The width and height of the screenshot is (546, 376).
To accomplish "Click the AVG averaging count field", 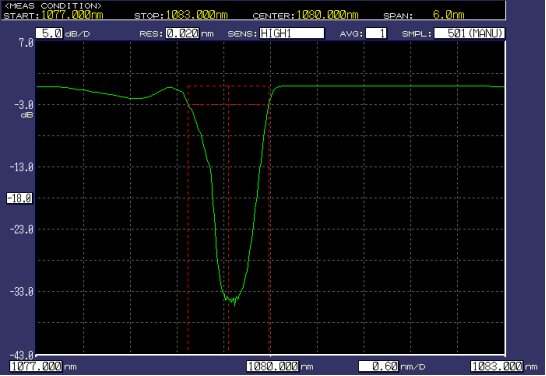I will click(376, 33).
